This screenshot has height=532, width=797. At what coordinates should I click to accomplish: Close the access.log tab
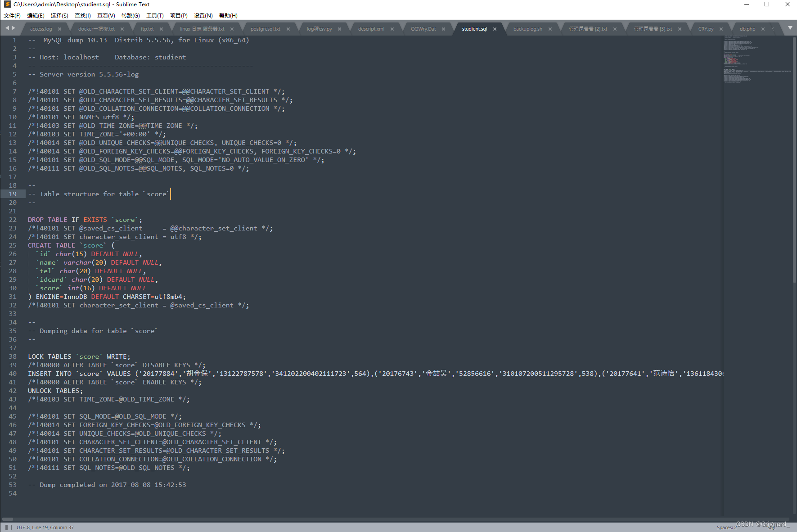coord(59,29)
